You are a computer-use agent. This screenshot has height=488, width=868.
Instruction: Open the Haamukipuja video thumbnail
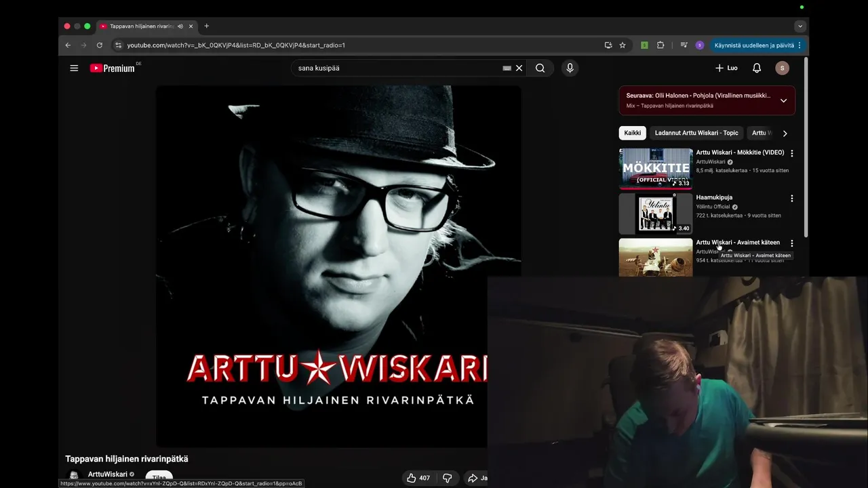click(655, 213)
